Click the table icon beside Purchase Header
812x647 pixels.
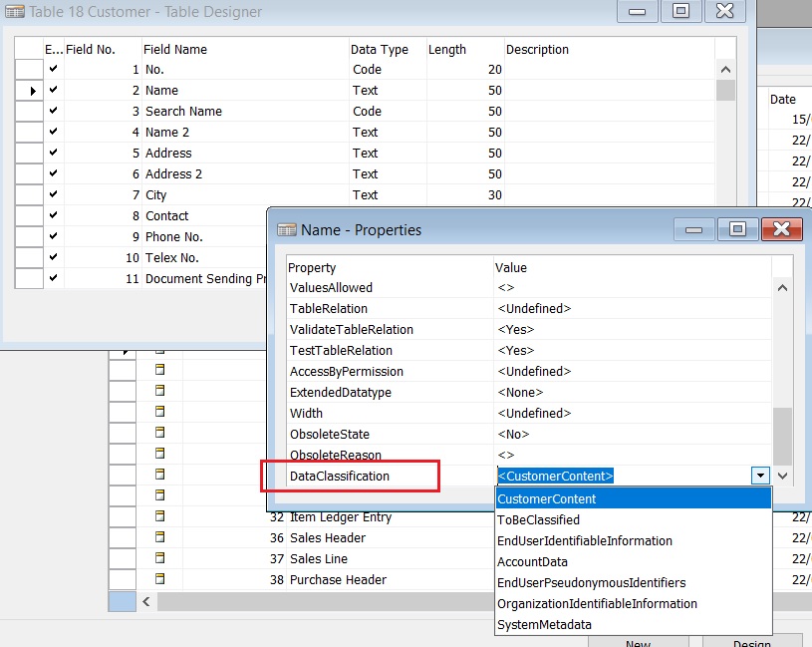pyautogui.click(x=157, y=579)
